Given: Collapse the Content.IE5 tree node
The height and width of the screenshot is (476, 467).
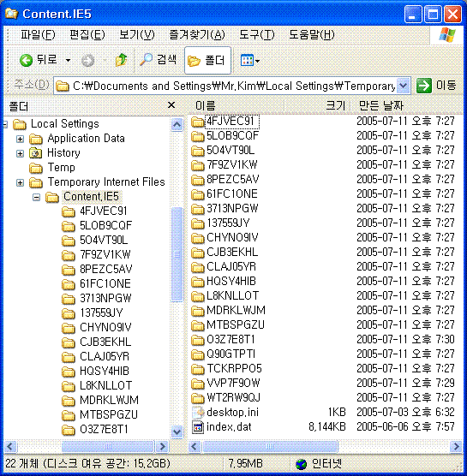Looking at the screenshot, I should 36,197.
